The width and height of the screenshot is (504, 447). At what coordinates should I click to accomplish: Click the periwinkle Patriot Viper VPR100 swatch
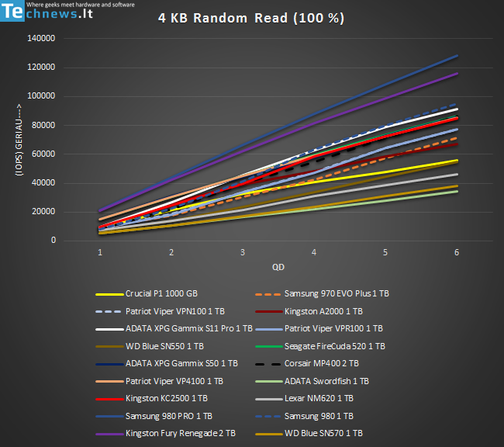pos(269,329)
